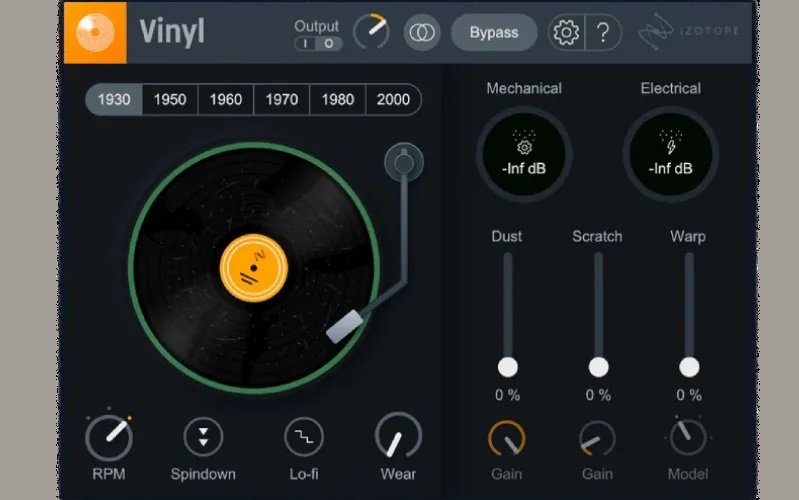This screenshot has width=799, height=500.
Task: Click the orange record center label
Action: (x=254, y=268)
